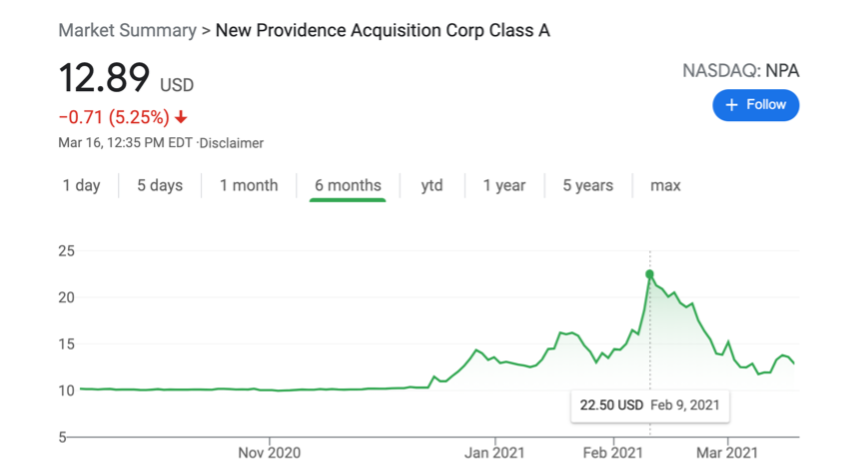Image resolution: width=852 pixels, height=476 pixels.
Task: Click the 12.89 USD price value
Action: point(126,79)
